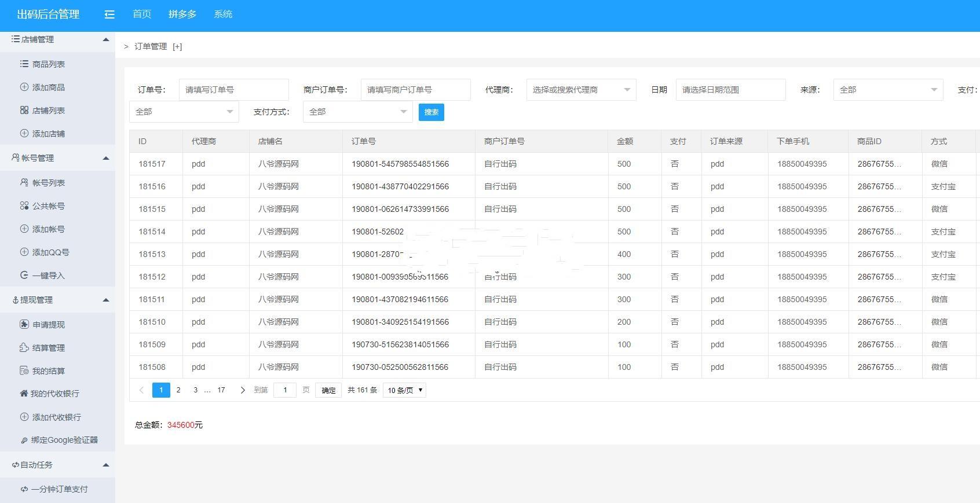Click the 确定 pagination button
This screenshot has height=503, width=980.
click(x=328, y=390)
